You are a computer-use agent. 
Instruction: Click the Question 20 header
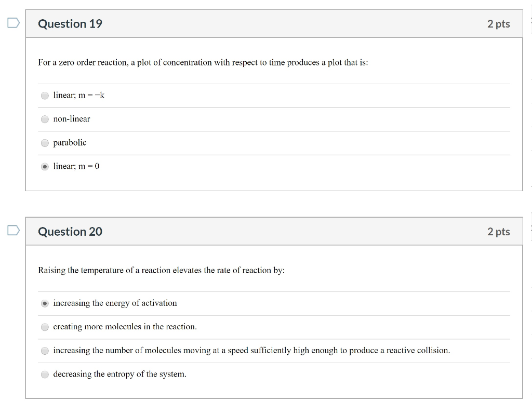coord(70,232)
